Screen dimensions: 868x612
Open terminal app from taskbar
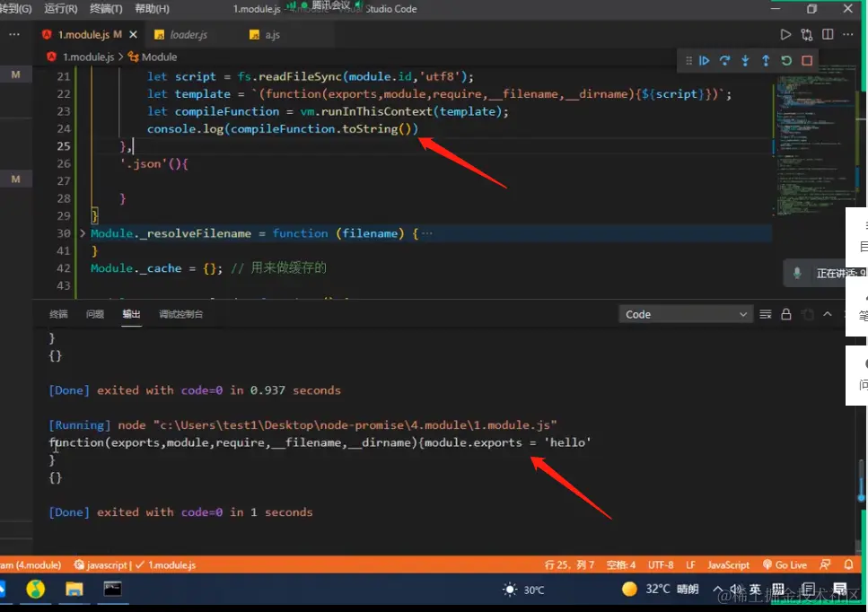(112, 590)
